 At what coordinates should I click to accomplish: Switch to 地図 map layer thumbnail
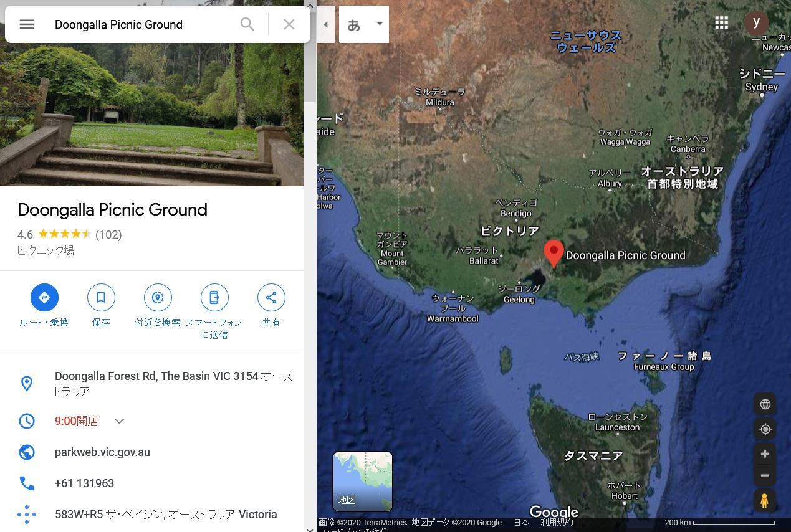coord(363,482)
